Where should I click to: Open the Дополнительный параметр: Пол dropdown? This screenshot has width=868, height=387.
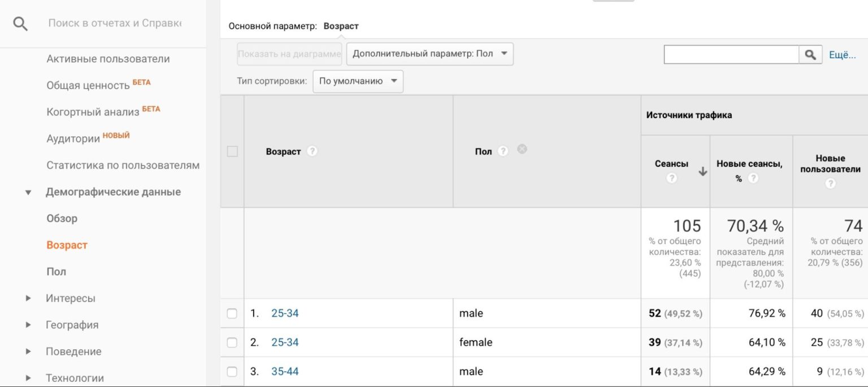[429, 54]
